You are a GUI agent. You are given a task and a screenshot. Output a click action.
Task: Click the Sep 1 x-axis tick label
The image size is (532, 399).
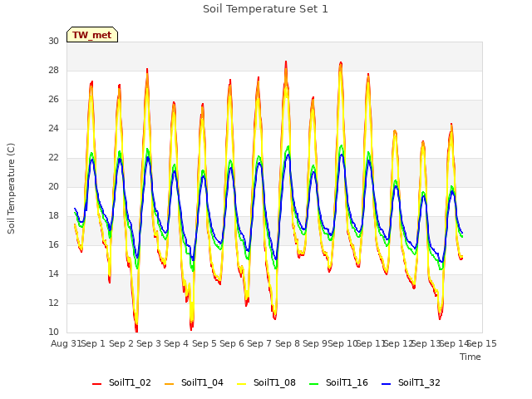(x=93, y=343)
